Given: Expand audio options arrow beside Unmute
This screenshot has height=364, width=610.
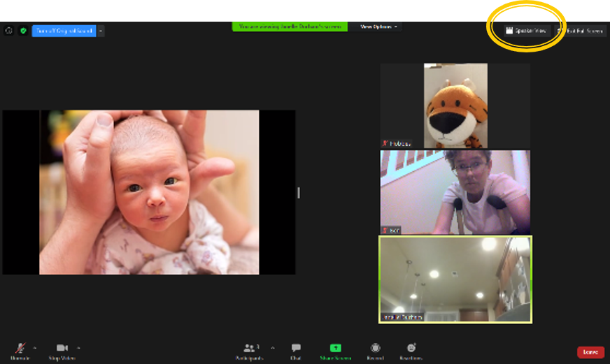Looking at the screenshot, I should [35, 347].
